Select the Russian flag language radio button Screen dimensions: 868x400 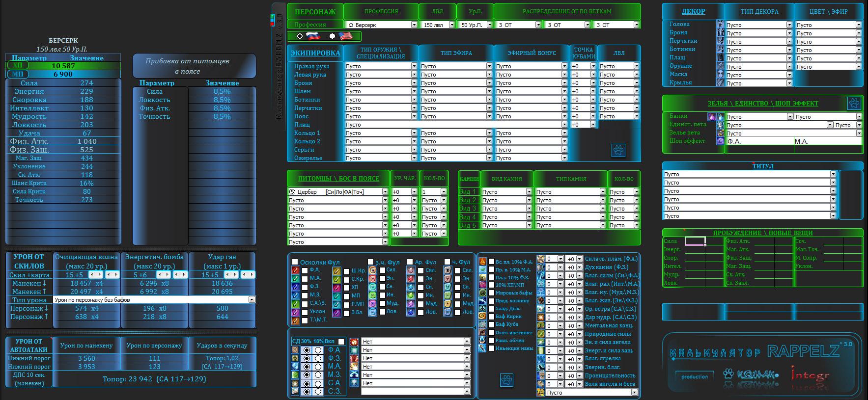click(x=300, y=36)
